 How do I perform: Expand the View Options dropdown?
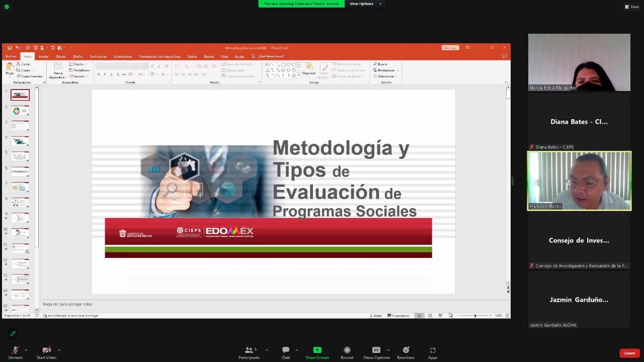366,4
